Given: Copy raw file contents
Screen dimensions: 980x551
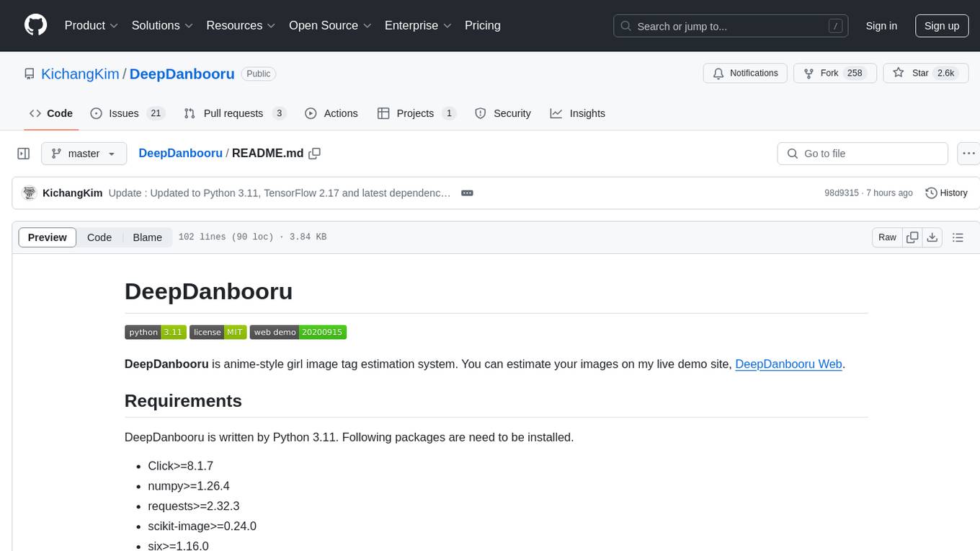Looking at the screenshot, I should pyautogui.click(x=912, y=237).
